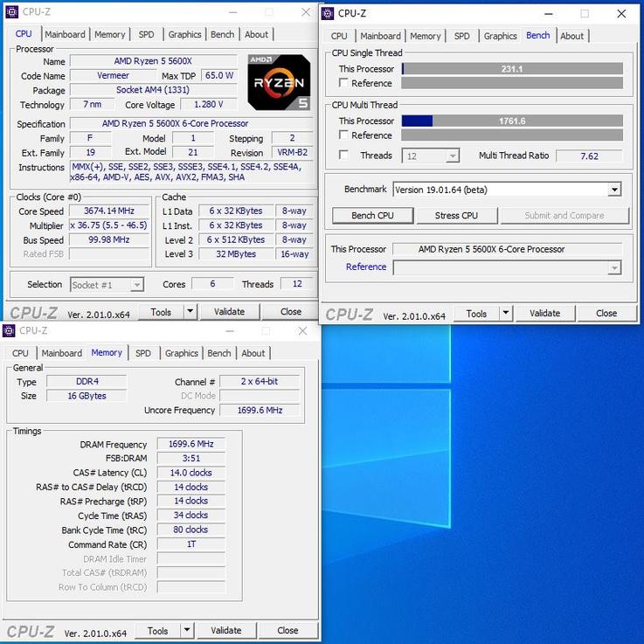Click the CPU-Z icon in Bench window titlebar

click(x=329, y=13)
